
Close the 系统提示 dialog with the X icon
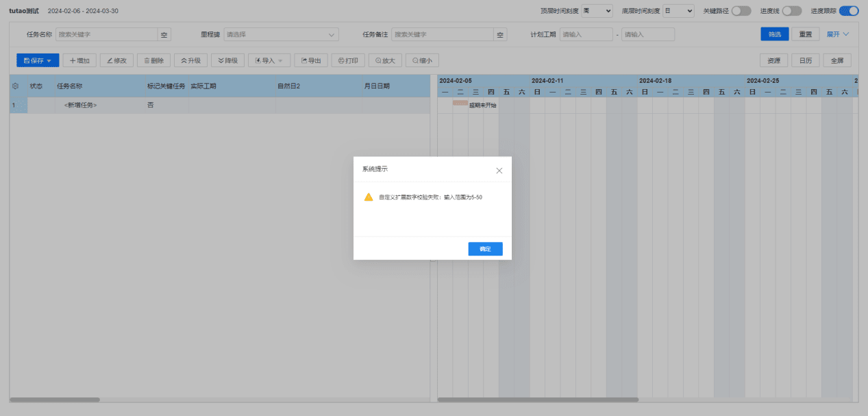click(499, 170)
